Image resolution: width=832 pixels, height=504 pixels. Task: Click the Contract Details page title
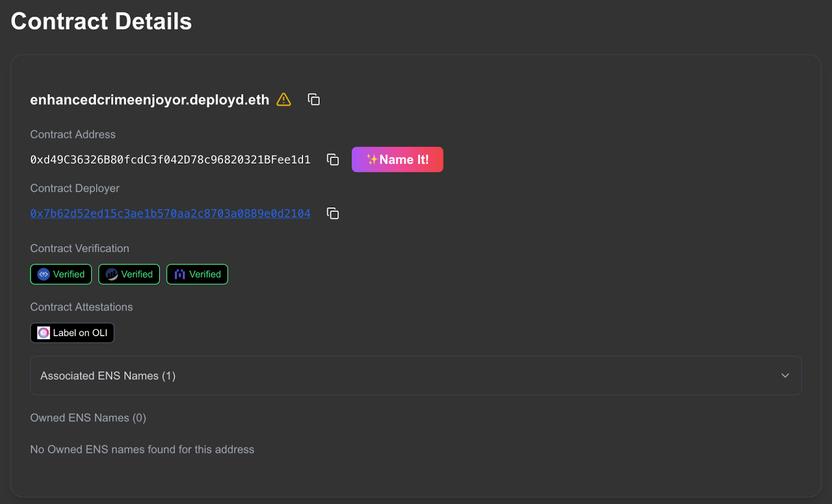click(101, 21)
